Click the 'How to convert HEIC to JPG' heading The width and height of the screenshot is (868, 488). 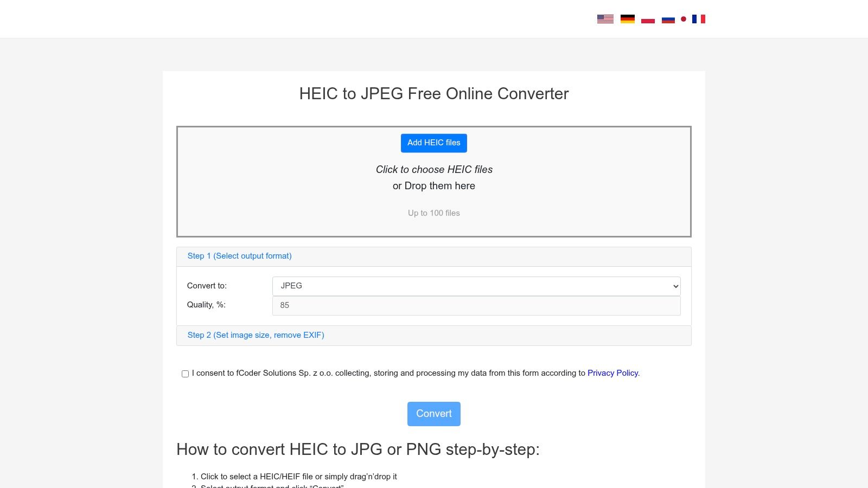coord(358,450)
